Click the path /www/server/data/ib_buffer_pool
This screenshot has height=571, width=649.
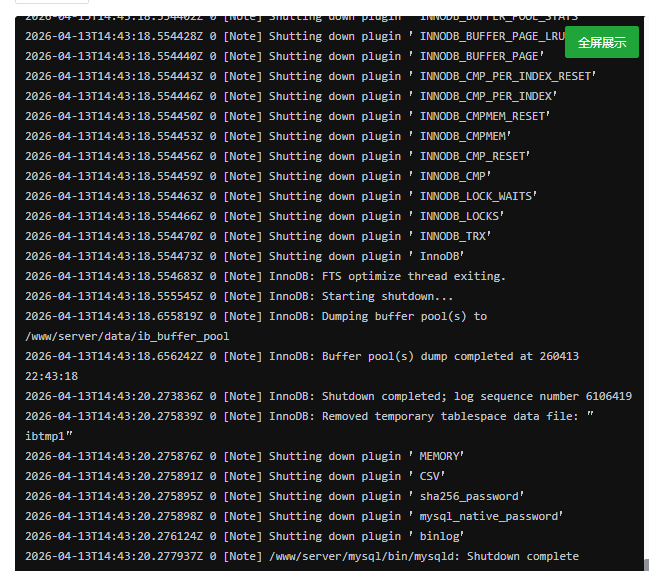[x=127, y=336]
